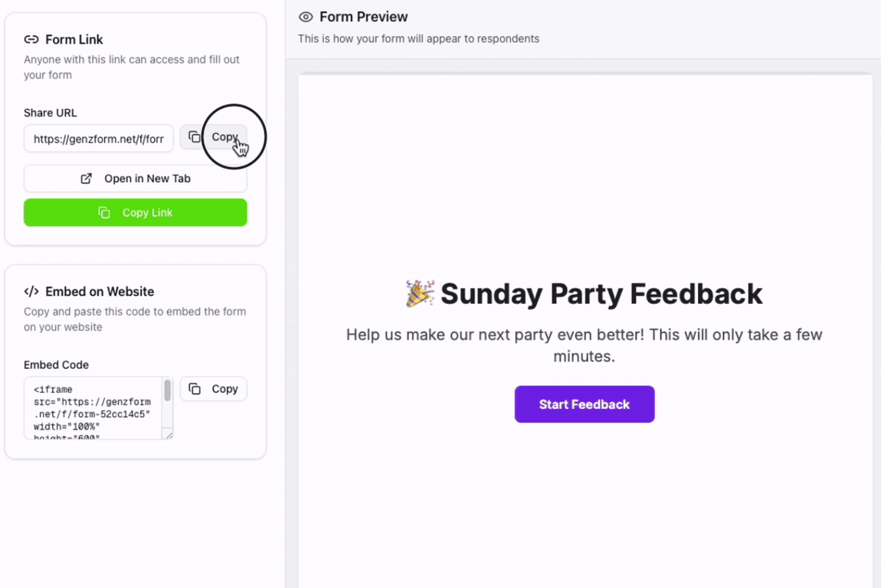Click the party popper emoji in form title
The height and width of the screenshot is (588, 881).
click(420, 294)
